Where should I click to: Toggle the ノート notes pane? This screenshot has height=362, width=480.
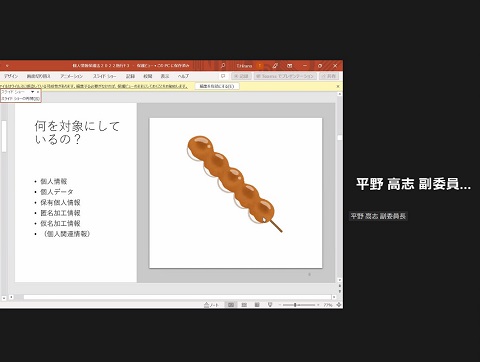(x=212, y=305)
